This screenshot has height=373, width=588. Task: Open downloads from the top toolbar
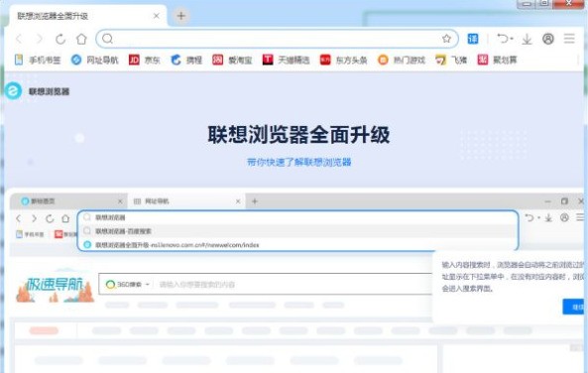[x=527, y=39]
